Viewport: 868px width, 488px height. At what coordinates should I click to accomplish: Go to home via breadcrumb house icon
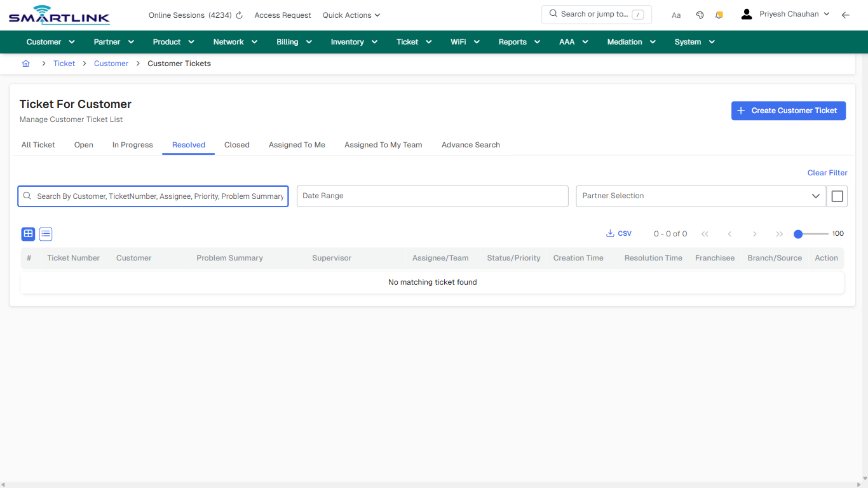(x=25, y=64)
